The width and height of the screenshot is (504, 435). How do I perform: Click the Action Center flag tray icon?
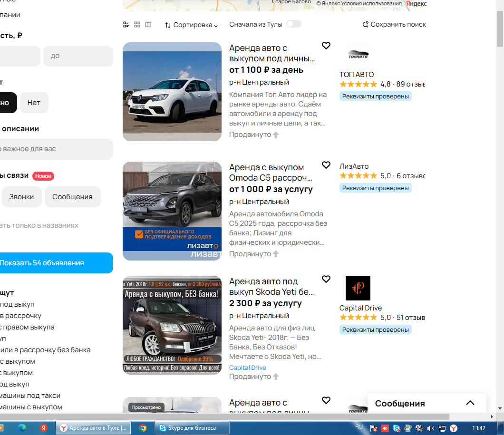(x=374, y=428)
